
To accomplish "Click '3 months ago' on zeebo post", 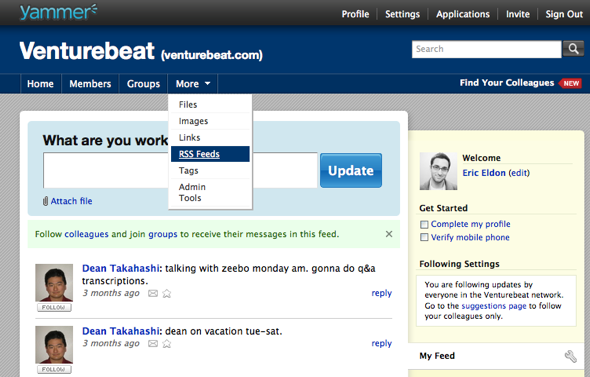I will point(111,293).
